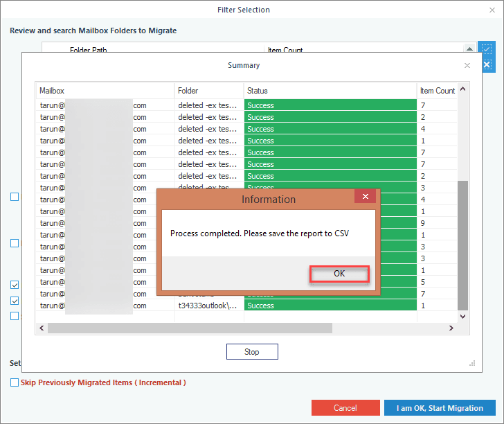Enable Skip Previously Migrated Items checkbox
Image resolution: width=504 pixels, height=424 pixels.
tap(15, 382)
